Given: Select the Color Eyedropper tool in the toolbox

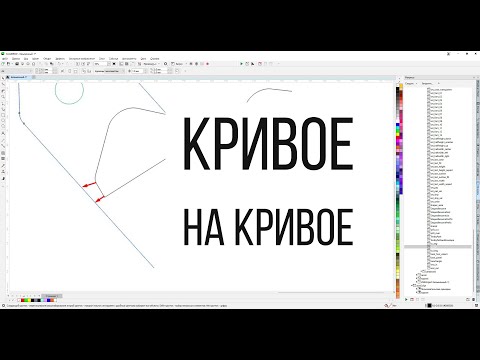Looking at the screenshot, I should click(3, 166).
